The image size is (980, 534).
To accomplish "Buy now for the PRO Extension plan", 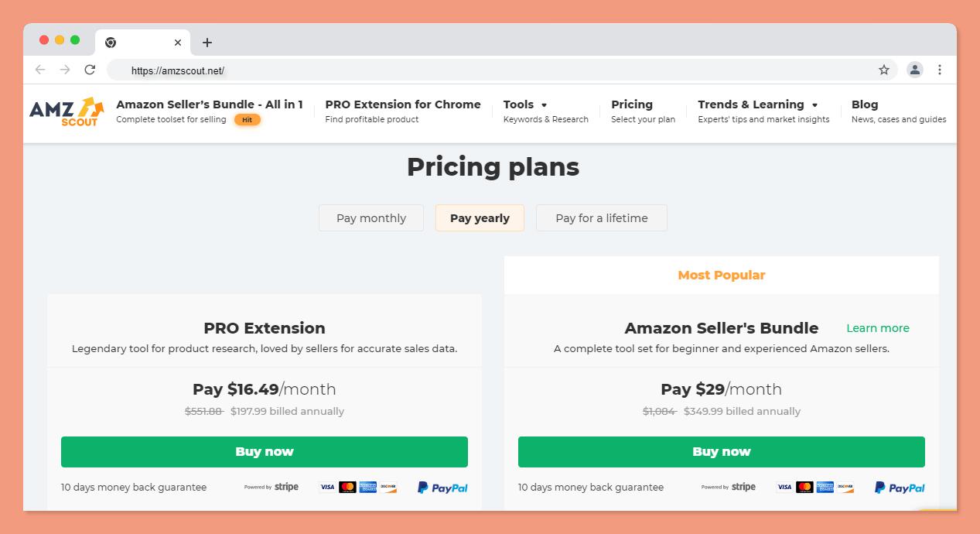I will 265,452.
